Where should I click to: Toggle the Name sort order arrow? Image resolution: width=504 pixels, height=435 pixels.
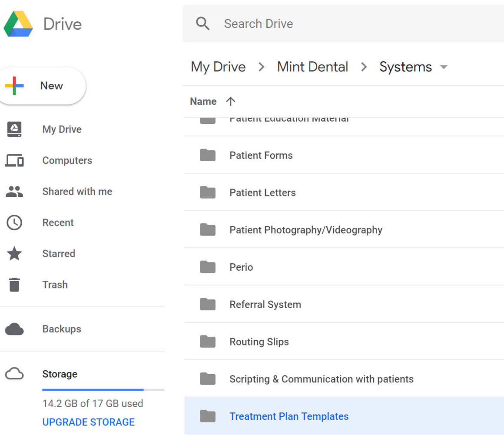click(231, 101)
